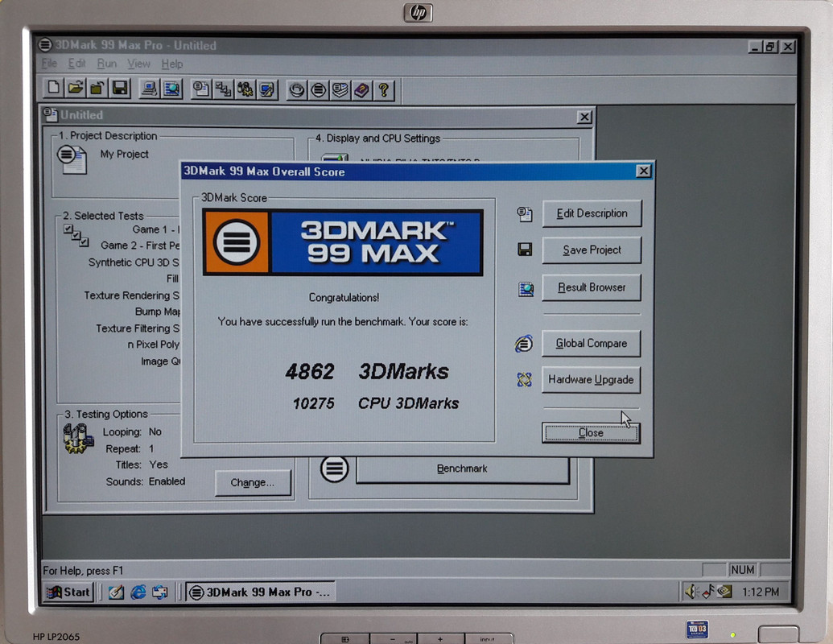
Task: Click the My Project description text
Action: coord(124,154)
